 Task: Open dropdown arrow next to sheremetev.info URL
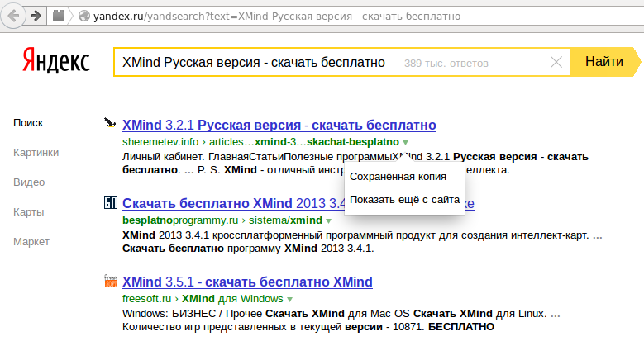[x=405, y=142]
